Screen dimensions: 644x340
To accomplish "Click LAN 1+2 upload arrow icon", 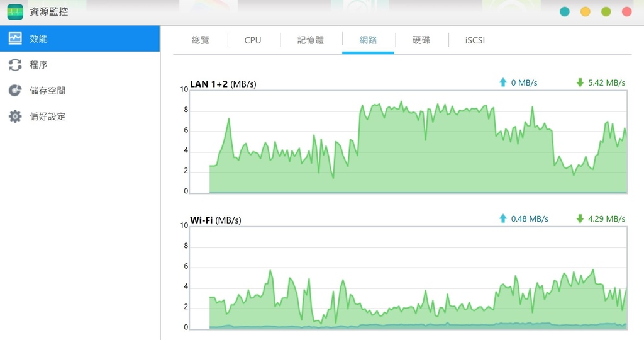I will 502,82.
